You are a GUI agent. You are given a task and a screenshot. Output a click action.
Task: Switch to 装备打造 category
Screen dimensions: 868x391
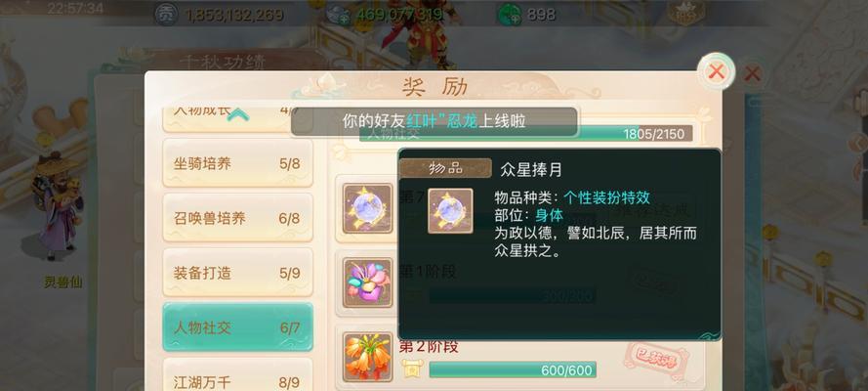pos(237,273)
